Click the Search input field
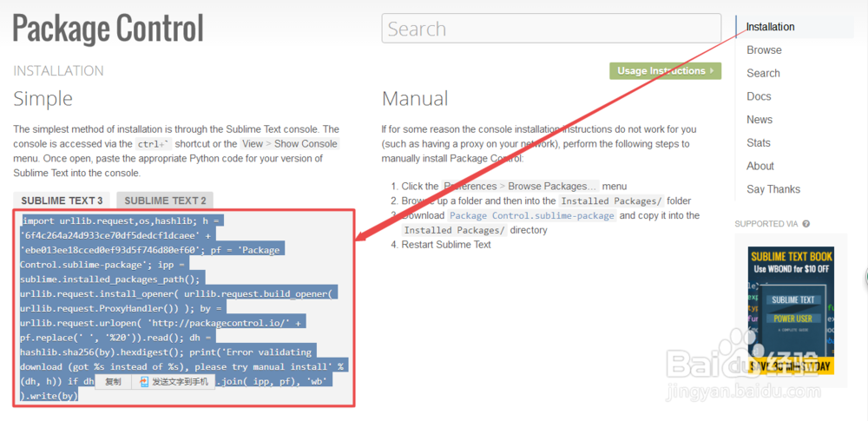 551,29
